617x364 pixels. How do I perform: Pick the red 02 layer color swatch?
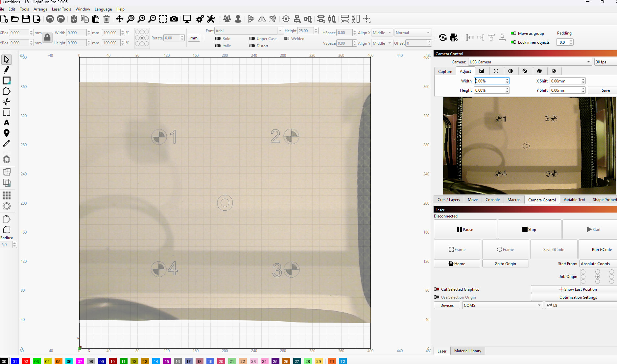(26, 361)
